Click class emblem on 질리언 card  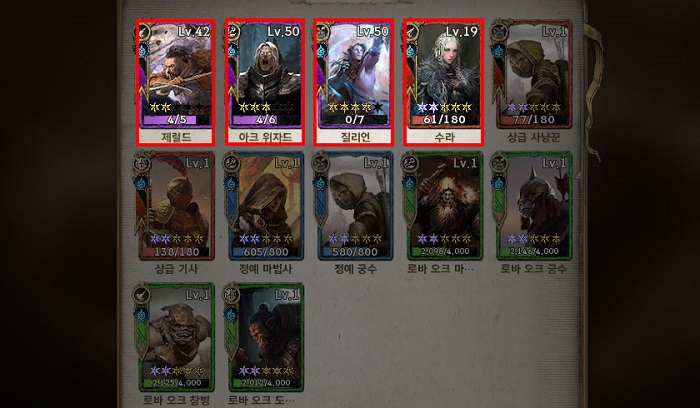[322, 31]
